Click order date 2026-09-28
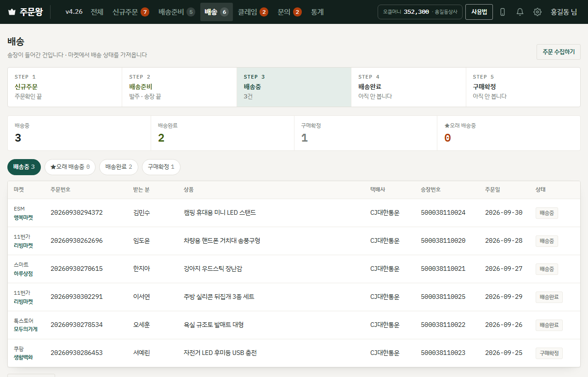The height and width of the screenshot is (377, 588). coord(503,241)
